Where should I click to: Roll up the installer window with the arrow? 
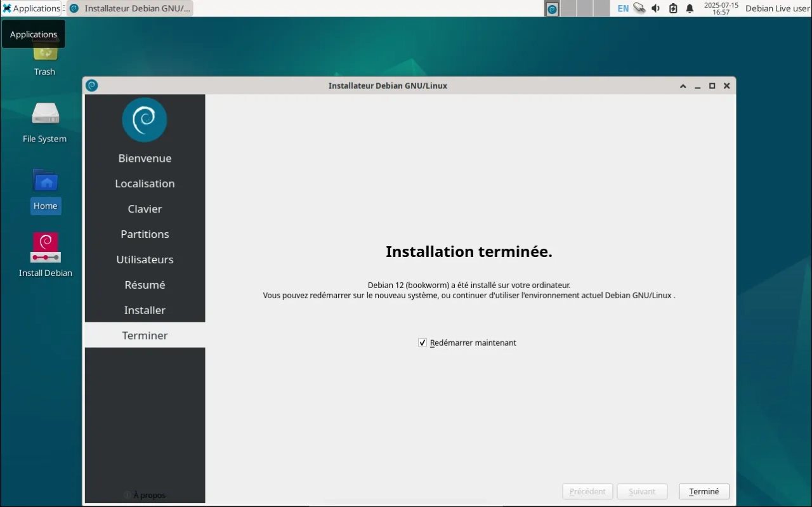[683, 86]
